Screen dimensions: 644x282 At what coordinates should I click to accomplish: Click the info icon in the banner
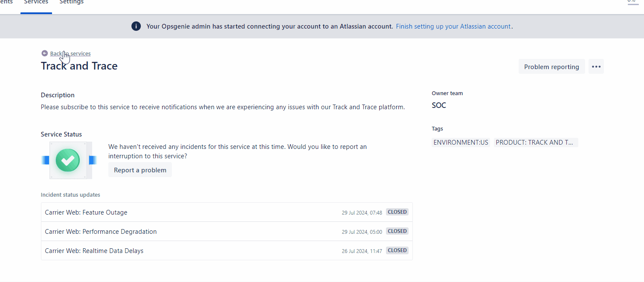click(x=136, y=26)
